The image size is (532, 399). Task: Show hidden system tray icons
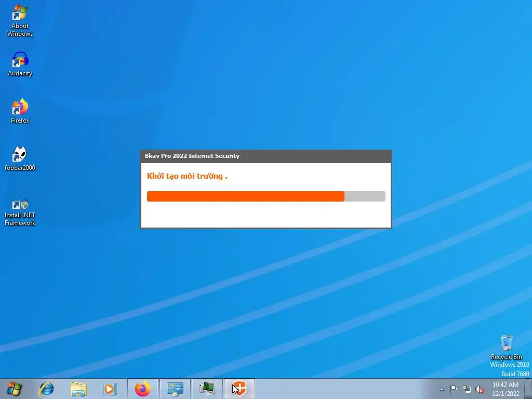442,389
